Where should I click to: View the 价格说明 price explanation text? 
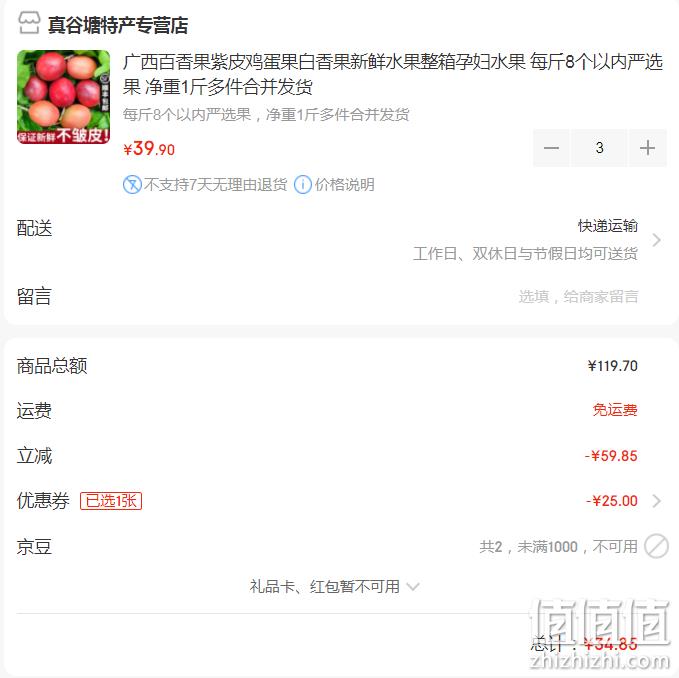point(345,185)
